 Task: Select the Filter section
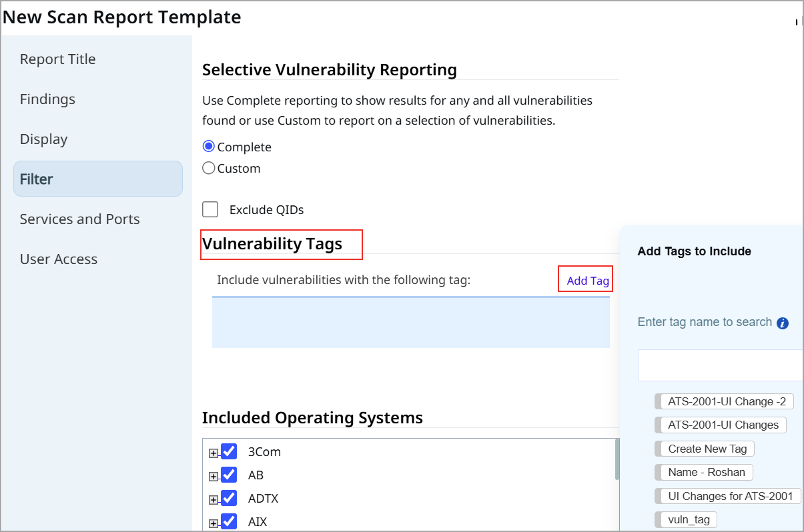click(98, 179)
